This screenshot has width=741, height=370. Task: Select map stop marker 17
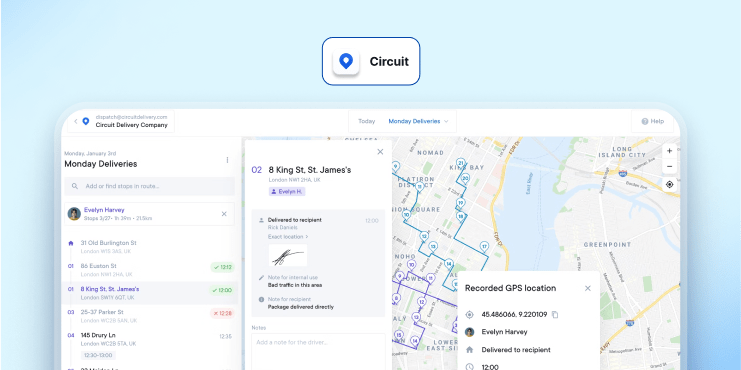click(484, 246)
